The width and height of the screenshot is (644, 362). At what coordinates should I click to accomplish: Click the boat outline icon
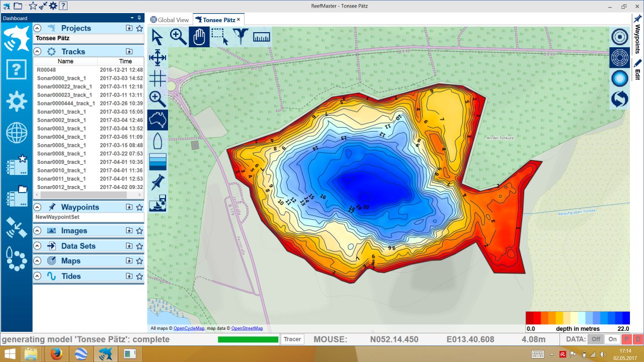157,141
